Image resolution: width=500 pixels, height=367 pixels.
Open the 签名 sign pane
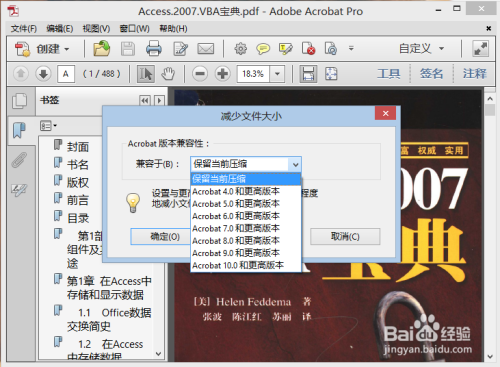pyautogui.click(x=432, y=73)
